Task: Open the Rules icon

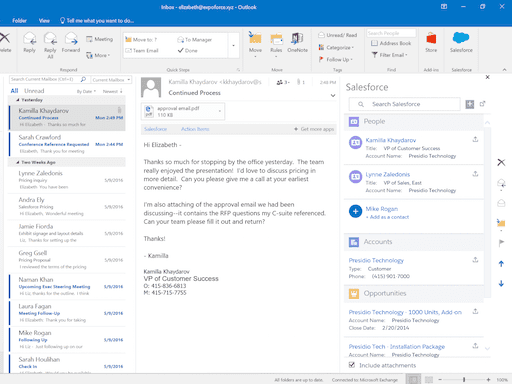Action: (x=276, y=39)
